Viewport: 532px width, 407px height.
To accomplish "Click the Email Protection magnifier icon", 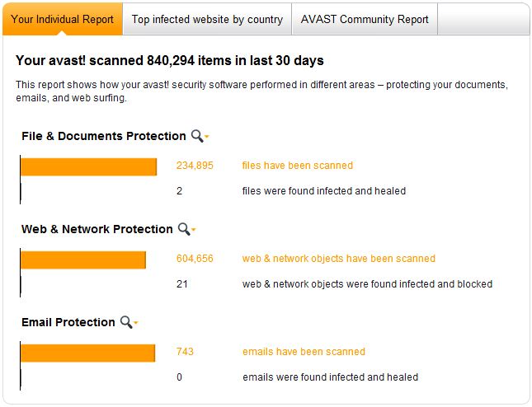I will tap(126, 322).
